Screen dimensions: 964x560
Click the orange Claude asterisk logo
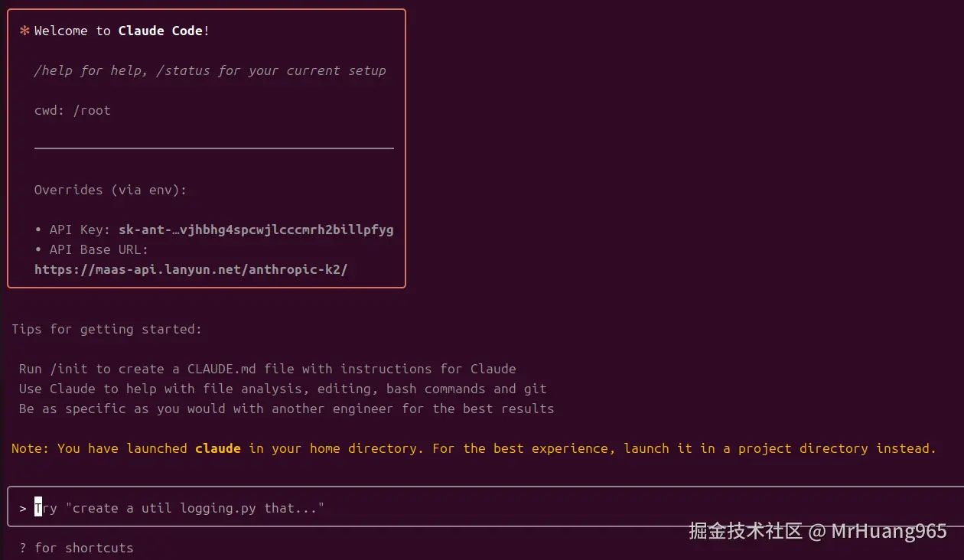[x=24, y=31]
